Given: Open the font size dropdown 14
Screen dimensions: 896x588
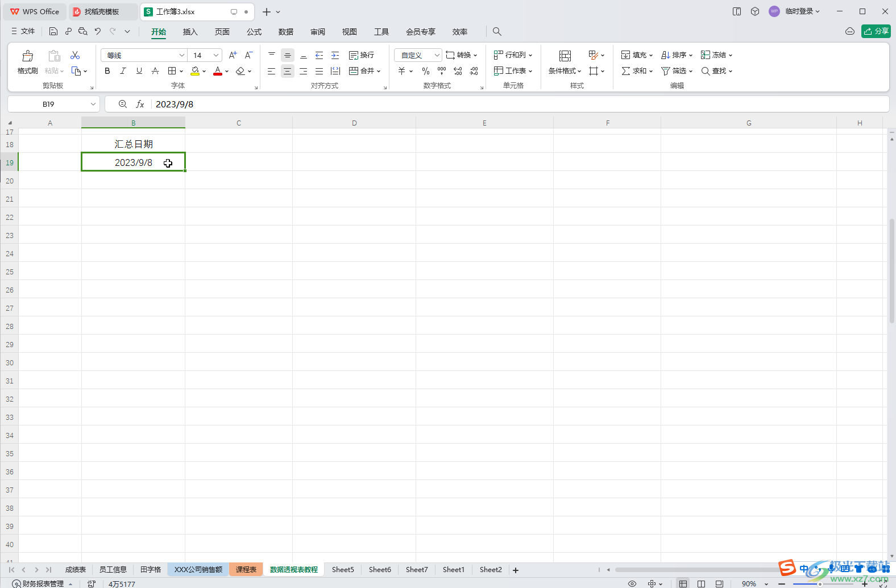Looking at the screenshot, I should [216, 55].
